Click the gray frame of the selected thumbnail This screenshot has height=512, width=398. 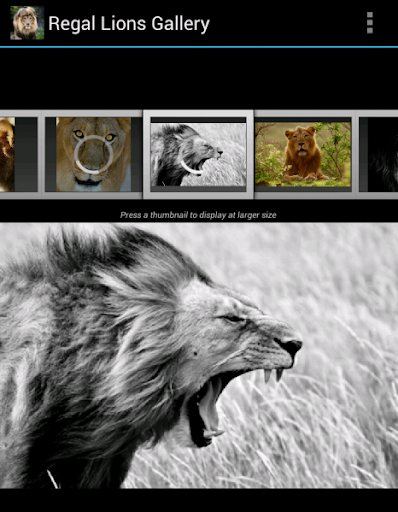coord(198,113)
